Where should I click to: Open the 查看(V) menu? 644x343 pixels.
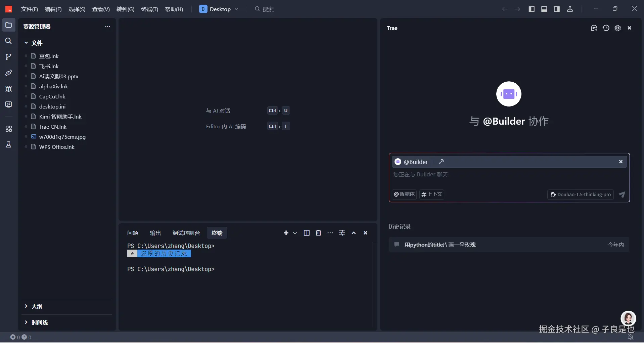pyautogui.click(x=101, y=9)
